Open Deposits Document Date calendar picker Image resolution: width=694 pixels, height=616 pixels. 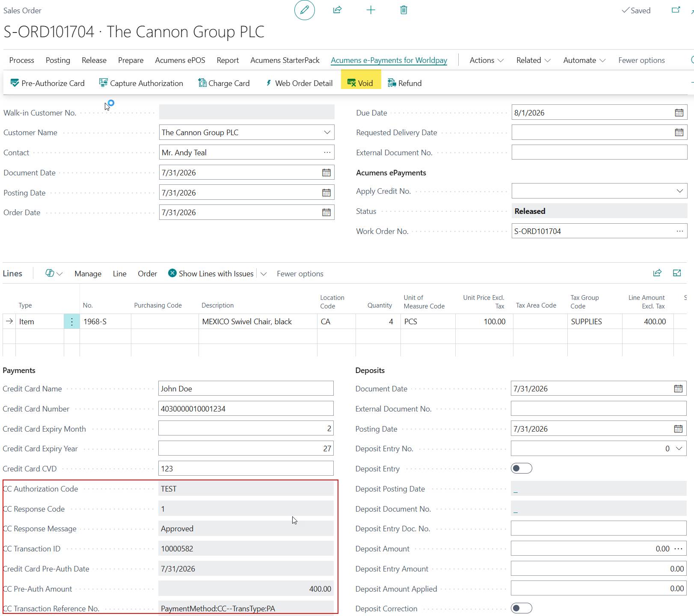pos(678,389)
